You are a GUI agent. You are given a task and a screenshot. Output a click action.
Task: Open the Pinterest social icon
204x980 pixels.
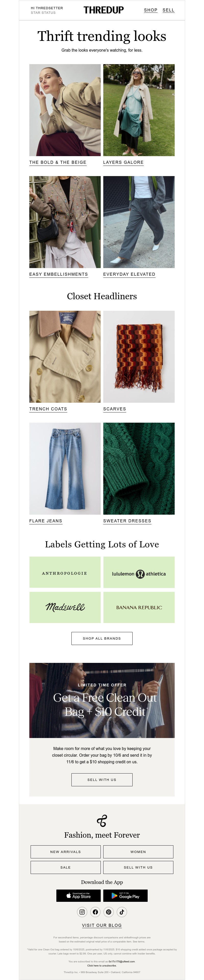coord(109,912)
